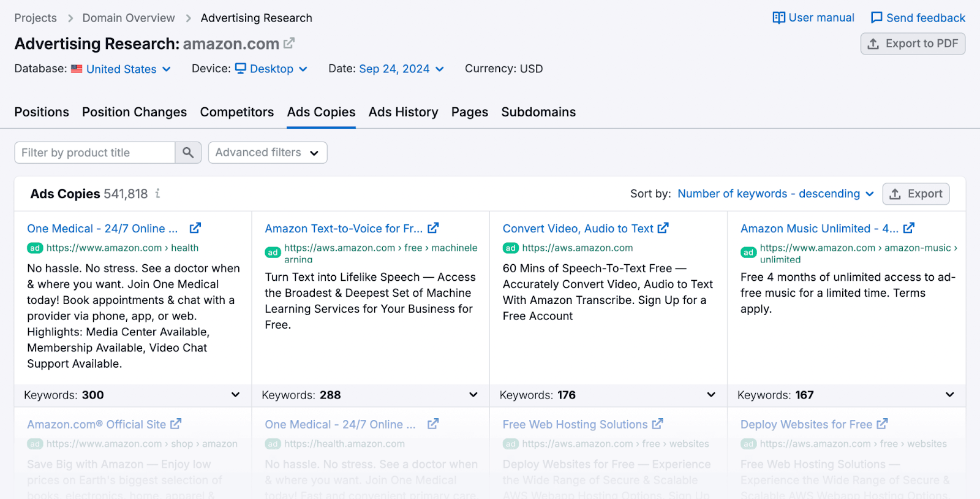Click the Export to PDF button
The height and width of the screenshot is (499, 980).
point(913,44)
